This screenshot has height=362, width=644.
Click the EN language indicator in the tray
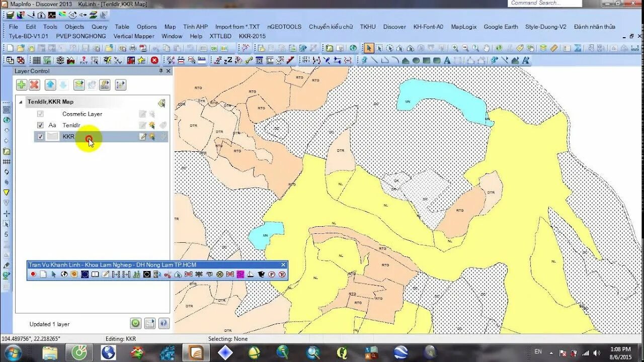pos(538,352)
